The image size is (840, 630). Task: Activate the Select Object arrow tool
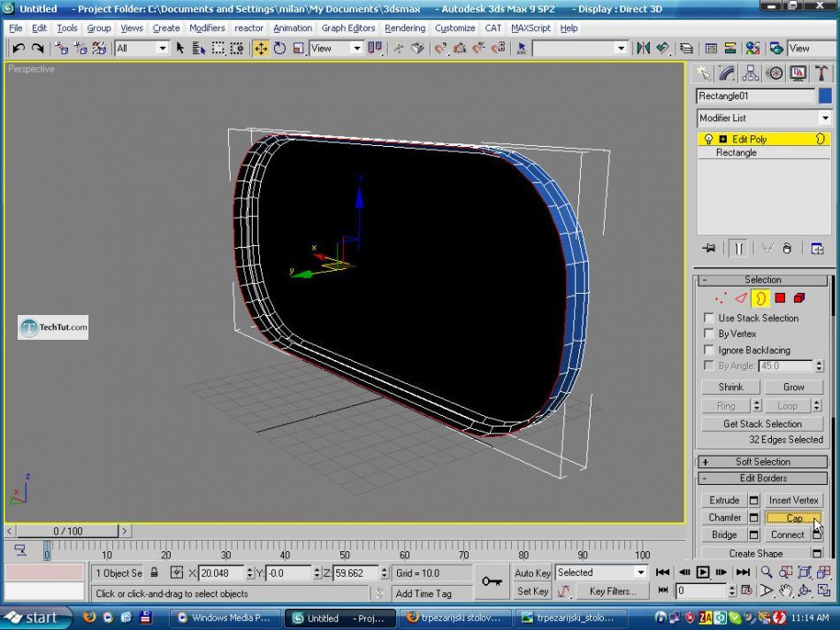(180, 49)
